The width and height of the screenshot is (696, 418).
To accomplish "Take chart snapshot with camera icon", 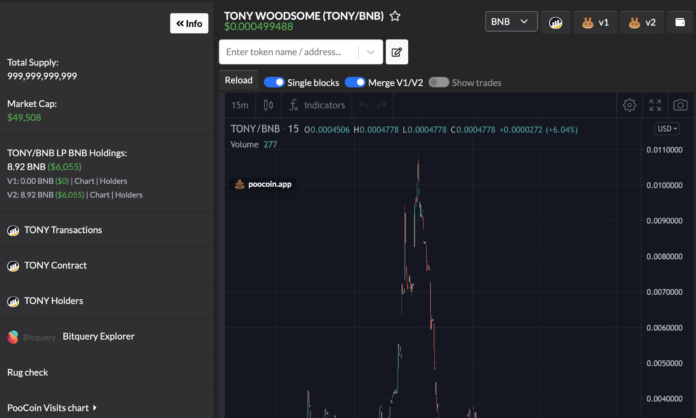I will tap(680, 105).
